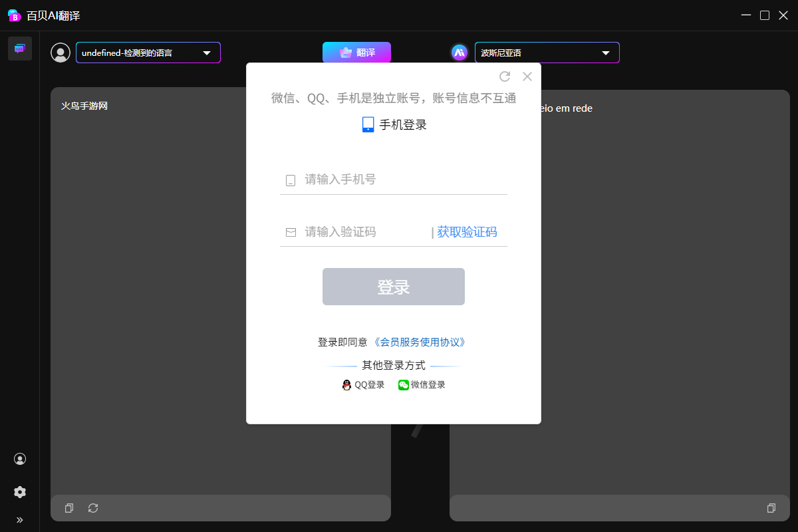Open the detected source language dropdown
The image size is (798, 532).
click(x=148, y=53)
